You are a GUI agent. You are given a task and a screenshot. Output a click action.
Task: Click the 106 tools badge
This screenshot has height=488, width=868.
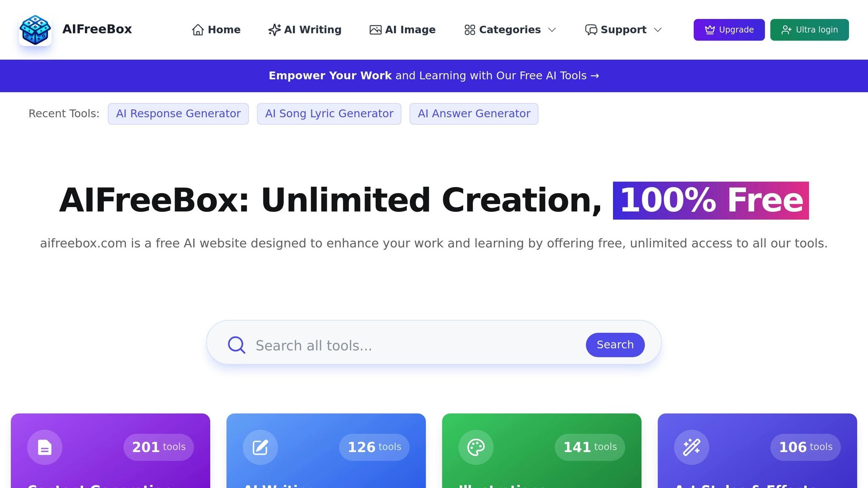point(806,447)
